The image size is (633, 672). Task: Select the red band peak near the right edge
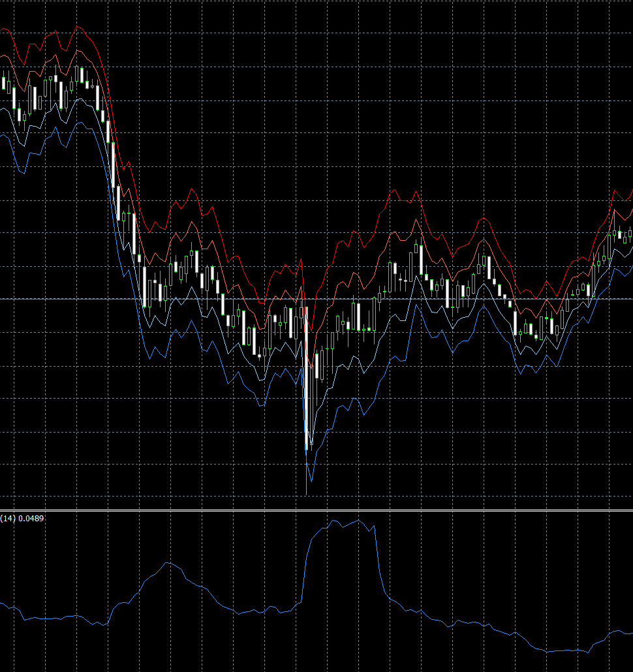tap(614, 191)
